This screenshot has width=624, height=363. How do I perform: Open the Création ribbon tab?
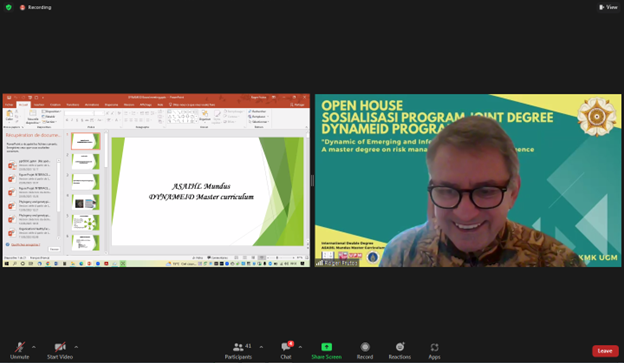[55, 105]
